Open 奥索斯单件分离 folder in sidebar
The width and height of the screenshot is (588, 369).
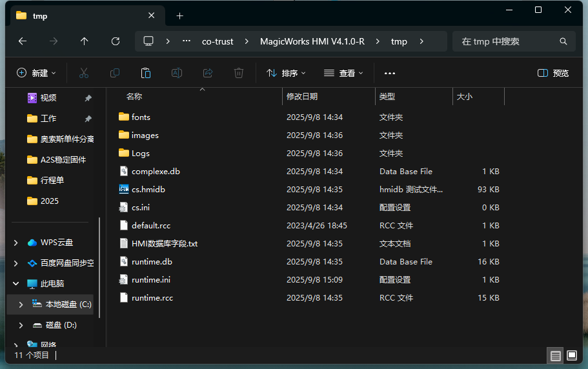pos(61,139)
